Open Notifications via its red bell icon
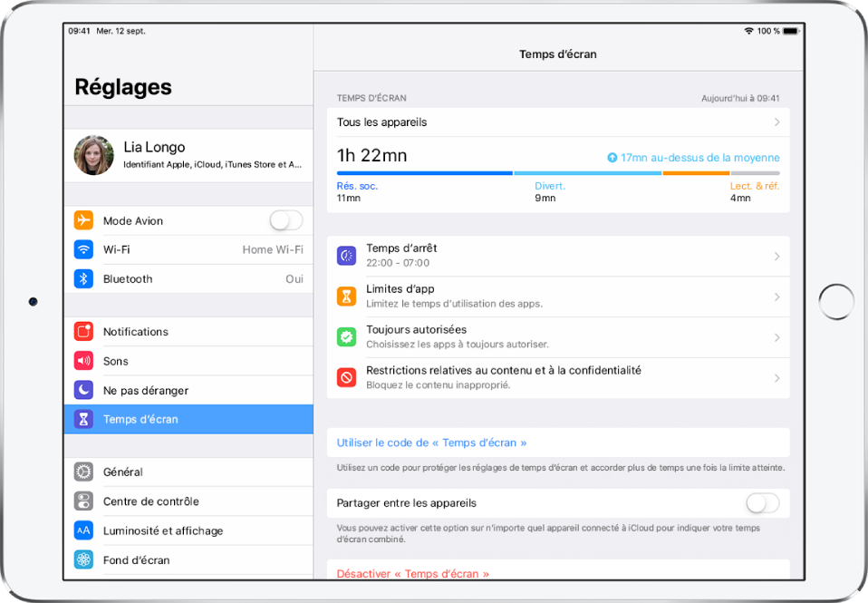The width and height of the screenshot is (868, 603). click(x=83, y=332)
